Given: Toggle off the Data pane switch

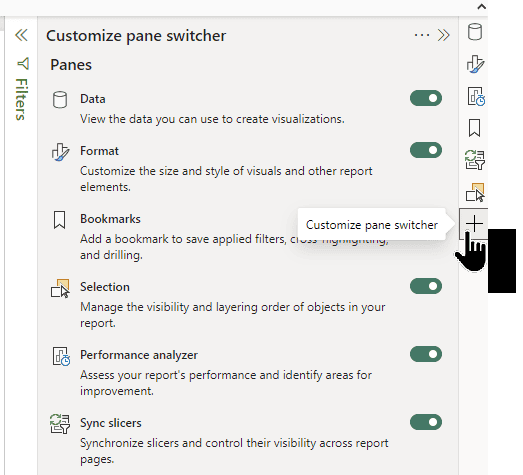Looking at the screenshot, I should (426, 98).
